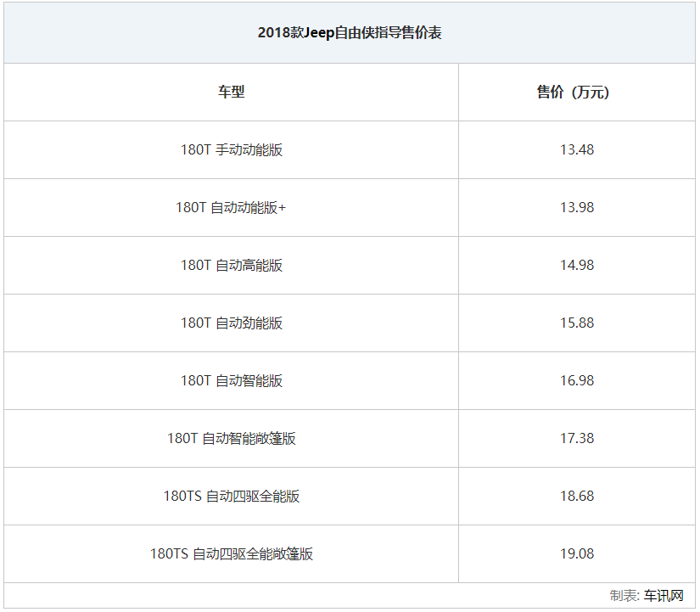Click the 15.88 price cell

pyautogui.click(x=576, y=323)
